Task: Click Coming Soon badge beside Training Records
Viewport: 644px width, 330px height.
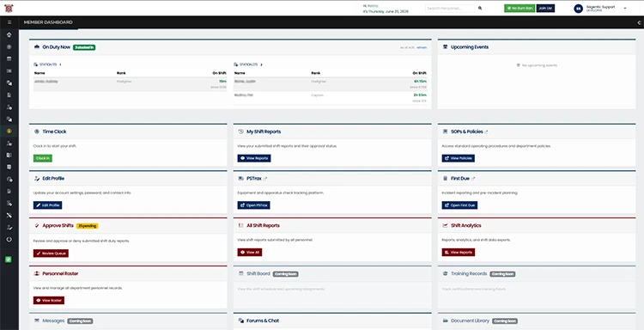Action: 502,273
